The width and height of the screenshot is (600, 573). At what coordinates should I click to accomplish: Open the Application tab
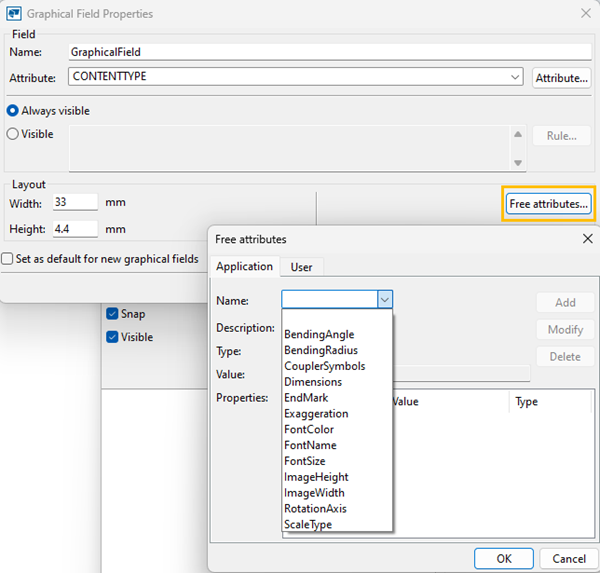[x=245, y=267]
